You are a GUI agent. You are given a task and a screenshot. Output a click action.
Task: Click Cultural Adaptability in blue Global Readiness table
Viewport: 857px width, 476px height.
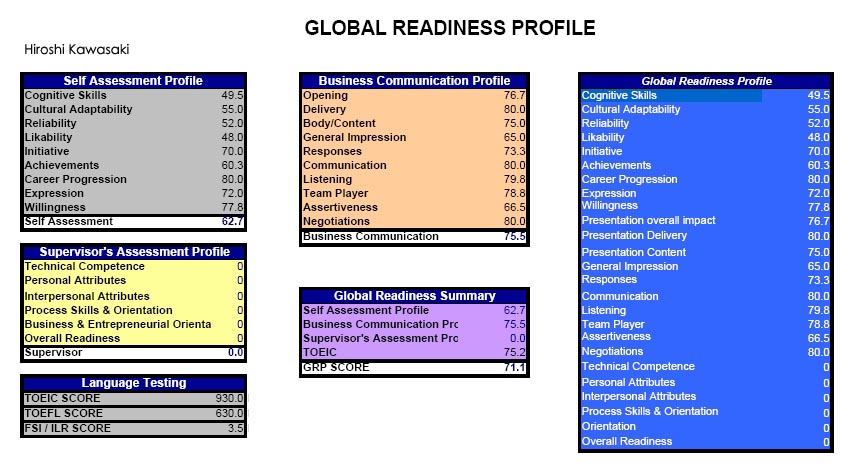pyautogui.click(x=631, y=109)
